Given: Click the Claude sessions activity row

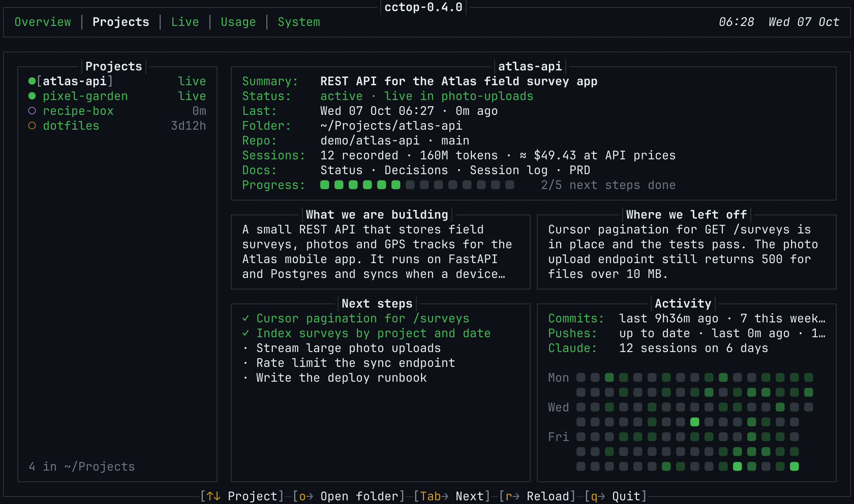Looking at the screenshot, I should point(658,348).
